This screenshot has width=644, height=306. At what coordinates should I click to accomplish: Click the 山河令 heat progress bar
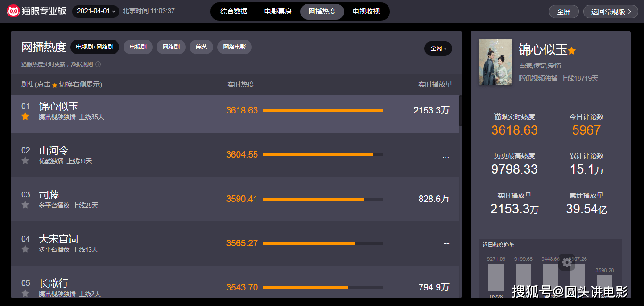click(x=323, y=155)
